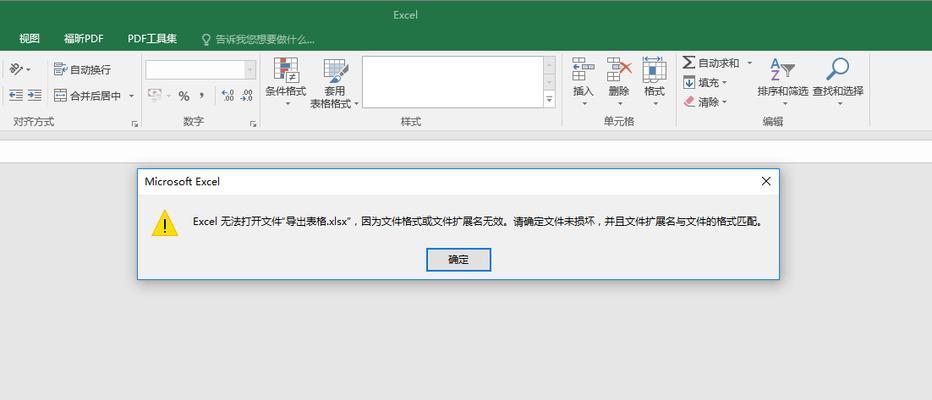Click the decrease indent icon
932x400 pixels.
click(15, 95)
